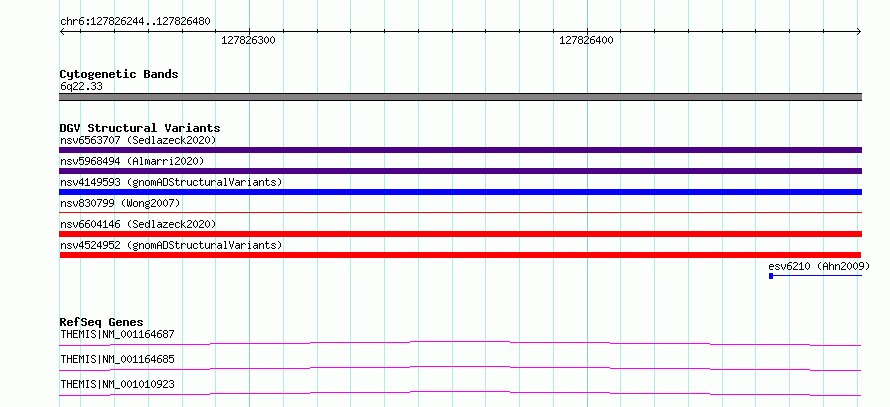
Task: Open nsv5968494 (Almarri2020) variant label
Action: coord(132,161)
